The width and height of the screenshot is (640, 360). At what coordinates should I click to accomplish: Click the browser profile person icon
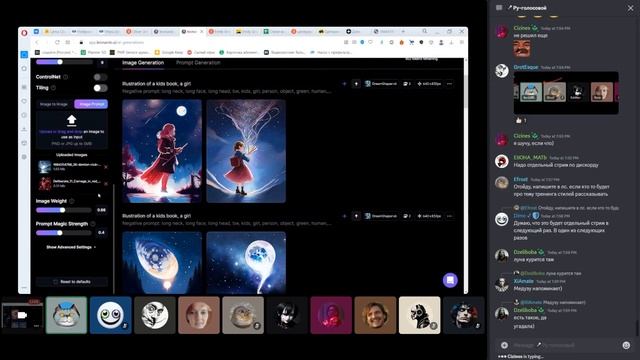tap(441, 42)
